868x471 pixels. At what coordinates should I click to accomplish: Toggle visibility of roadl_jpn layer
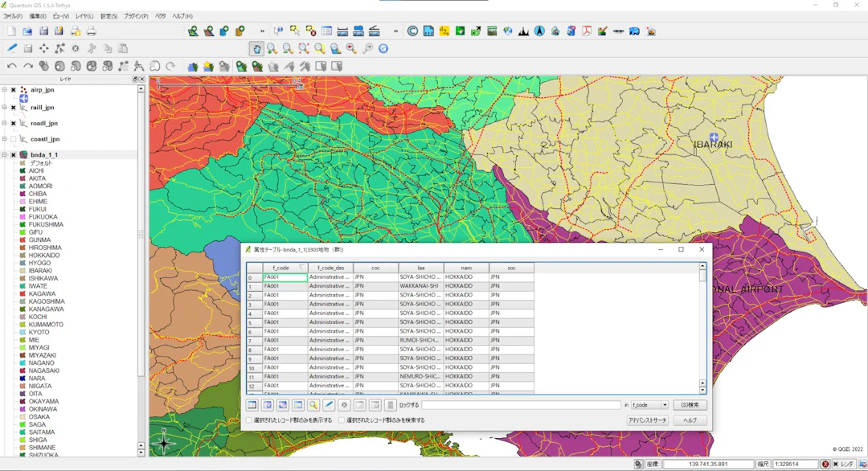click(14, 124)
